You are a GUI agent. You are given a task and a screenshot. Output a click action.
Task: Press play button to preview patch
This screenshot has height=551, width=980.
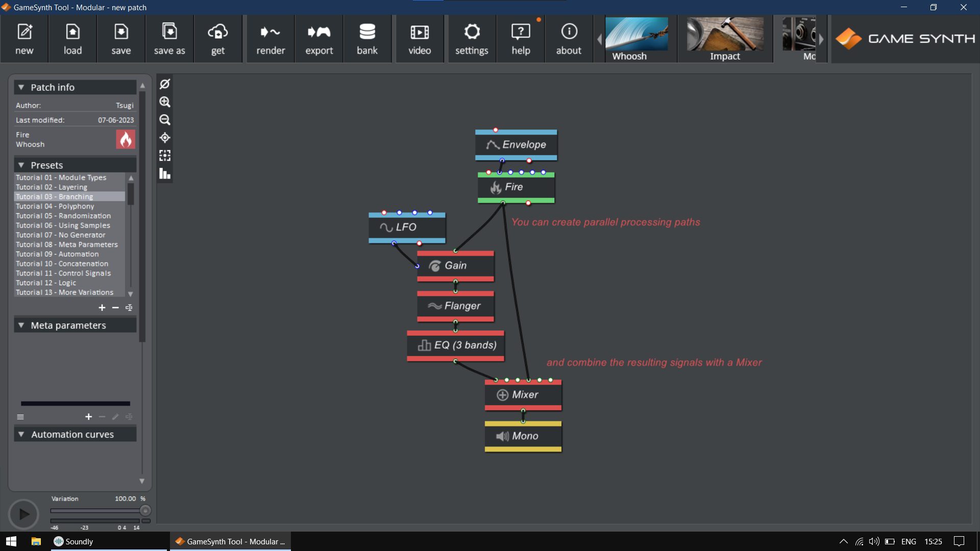[24, 513]
